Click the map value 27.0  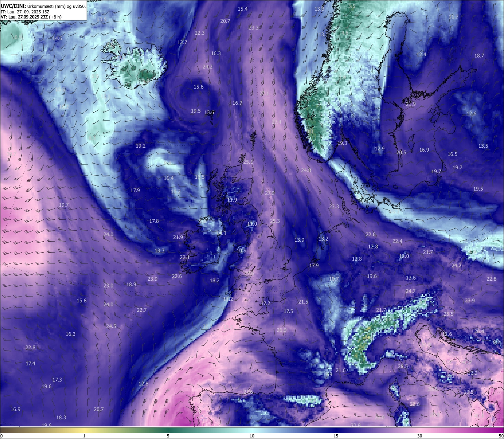tap(270, 193)
